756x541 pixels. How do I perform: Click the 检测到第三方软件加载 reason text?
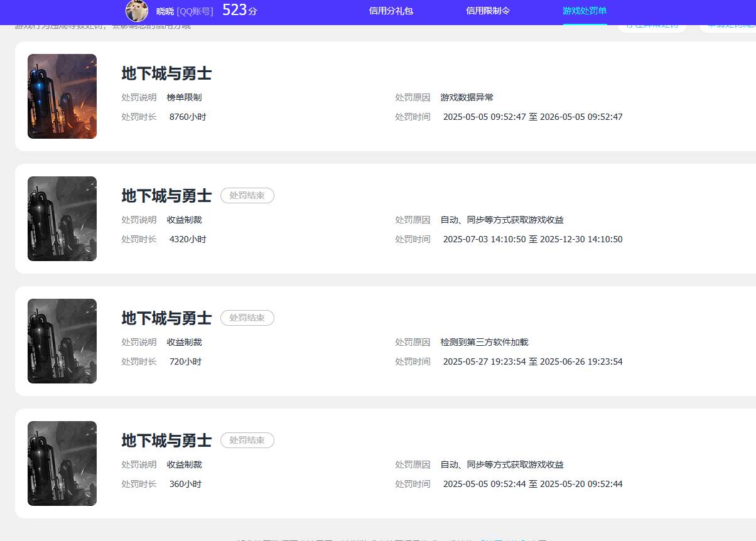[x=484, y=342]
